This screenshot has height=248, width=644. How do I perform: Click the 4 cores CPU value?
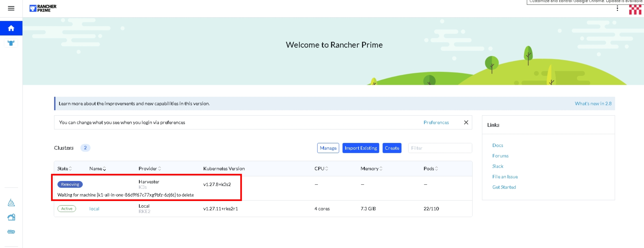click(x=322, y=209)
